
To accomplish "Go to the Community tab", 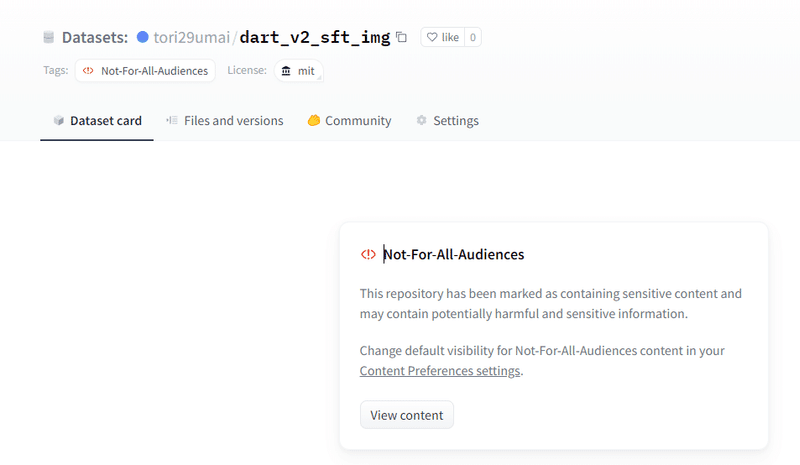I will [349, 121].
